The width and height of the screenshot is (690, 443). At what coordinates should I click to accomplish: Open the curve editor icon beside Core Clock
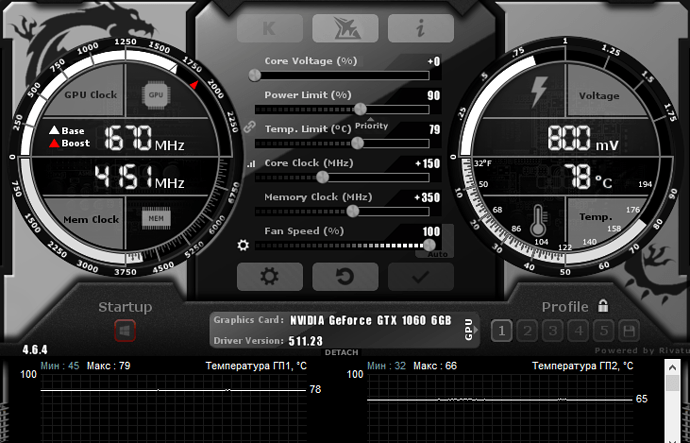(x=251, y=164)
